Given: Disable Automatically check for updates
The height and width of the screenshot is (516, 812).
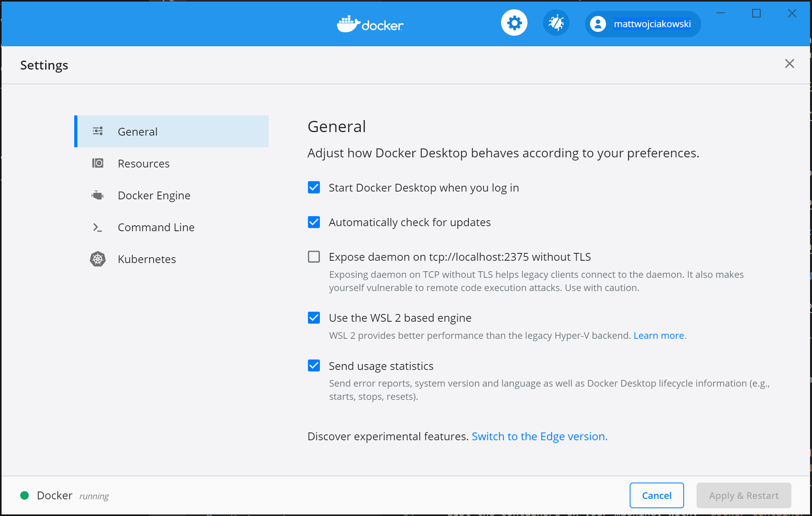Looking at the screenshot, I should pos(314,223).
